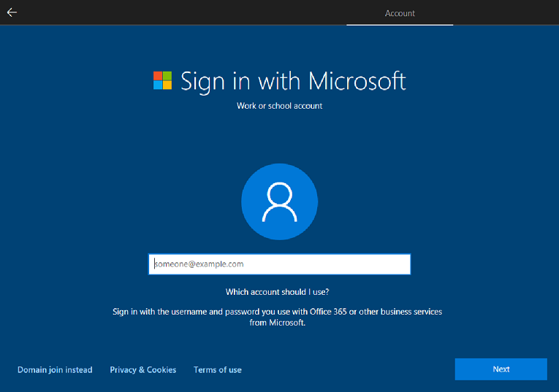Open Privacy & Cookies link
The image size is (559, 392).
143,370
